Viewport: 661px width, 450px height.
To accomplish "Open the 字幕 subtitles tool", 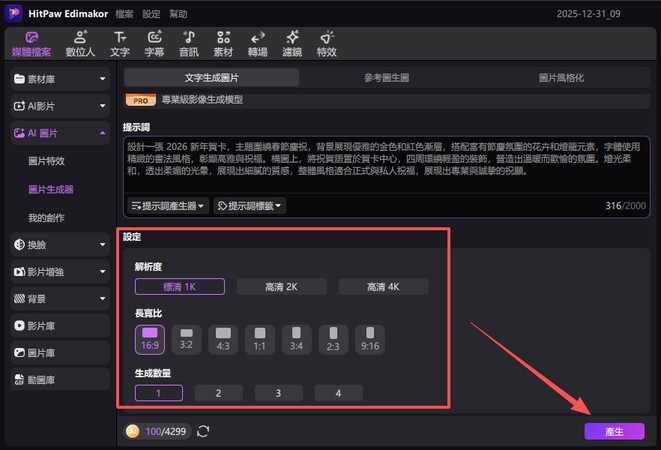I will point(154,44).
